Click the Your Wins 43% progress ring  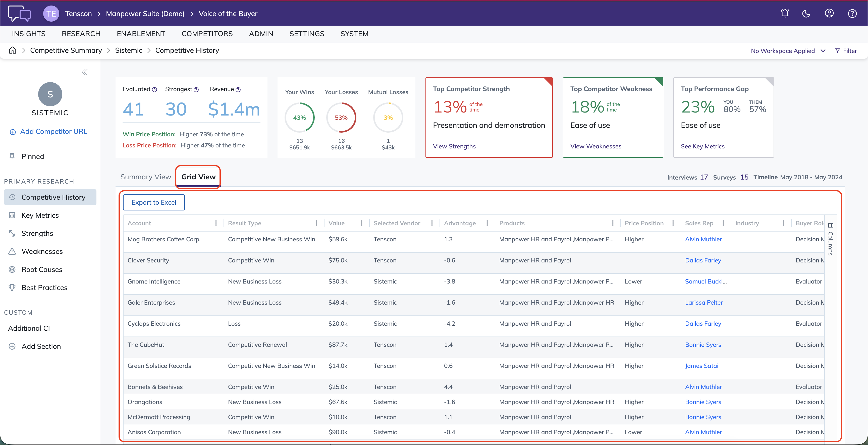300,118
